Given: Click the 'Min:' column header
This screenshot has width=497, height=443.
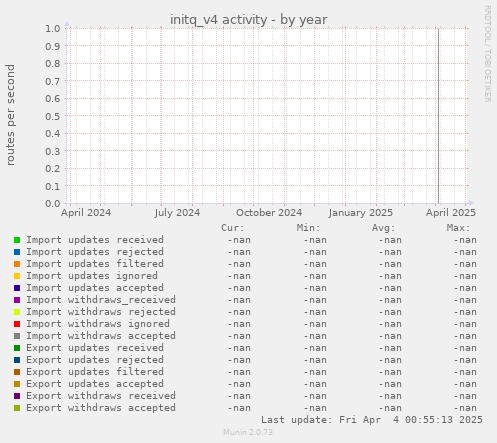Looking at the screenshot, I should [308, 228].
